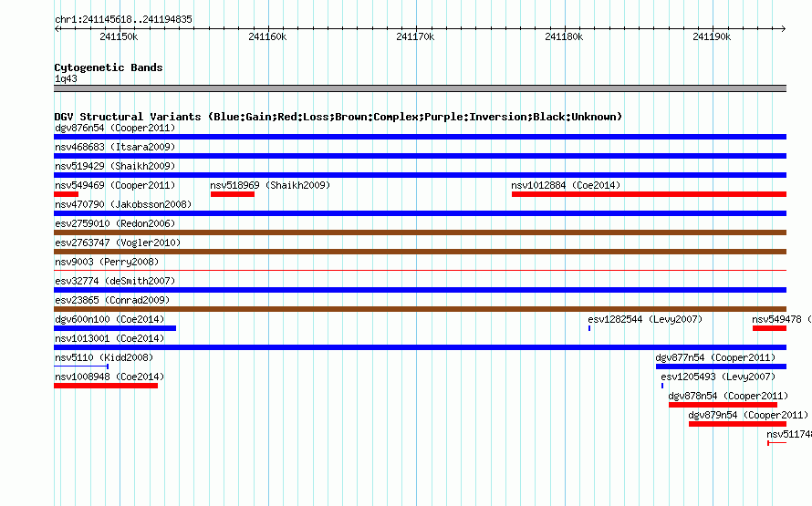
Task: Select the dgv877n54 (Cooper2011) label
Action: (715, 357)
